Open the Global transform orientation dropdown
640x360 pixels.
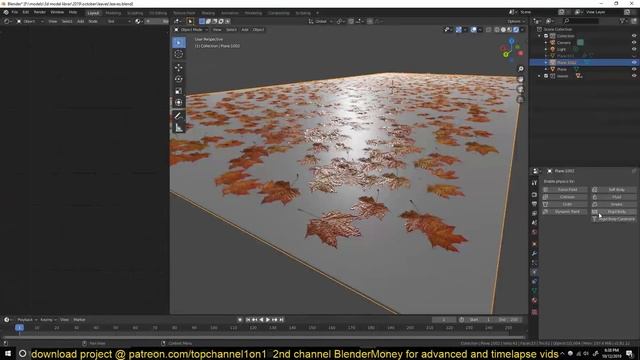(321, 21)
